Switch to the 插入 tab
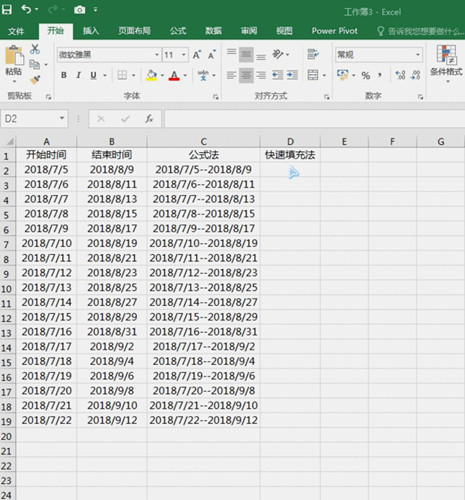 click(x=91, y=31)
